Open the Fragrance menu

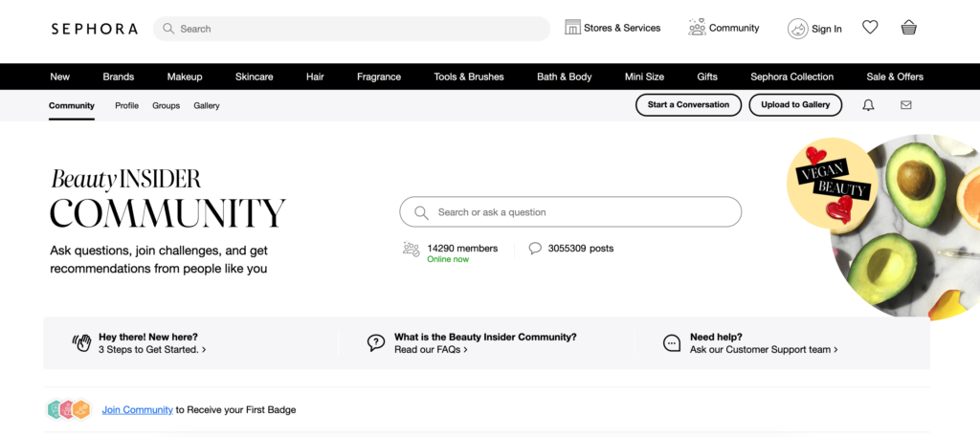[379, 76]
